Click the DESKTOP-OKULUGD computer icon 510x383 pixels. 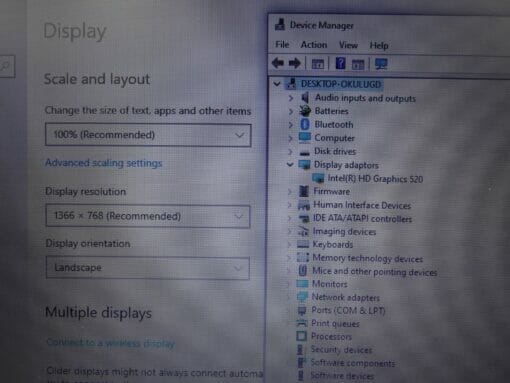(x=291, y=84)
